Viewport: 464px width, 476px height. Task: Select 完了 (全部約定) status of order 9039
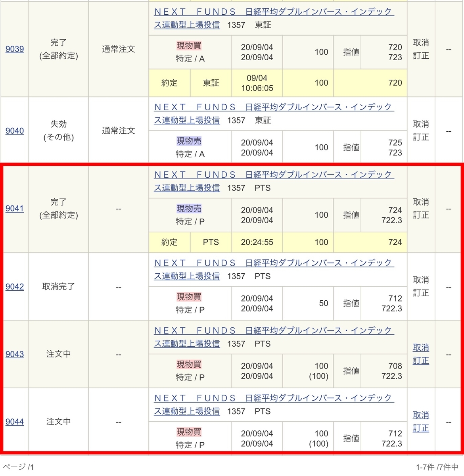[59, 49]
